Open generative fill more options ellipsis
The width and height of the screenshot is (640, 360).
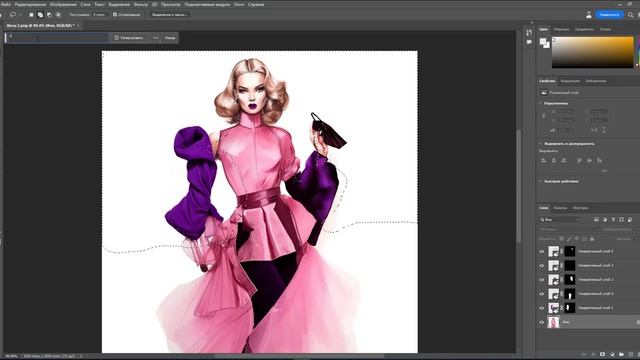tap(156, 38)
